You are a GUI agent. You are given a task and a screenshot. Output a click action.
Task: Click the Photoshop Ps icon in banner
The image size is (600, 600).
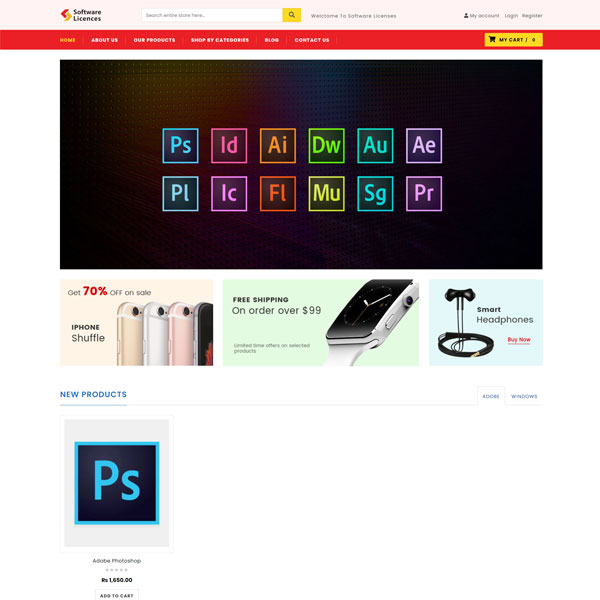180,145
